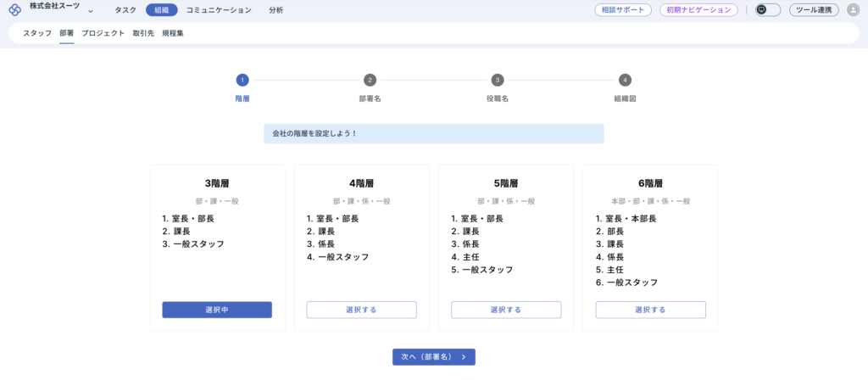Click the 相談サポート button
The height and width of the screenshot is (386, 868).
(x=623, y=10)
